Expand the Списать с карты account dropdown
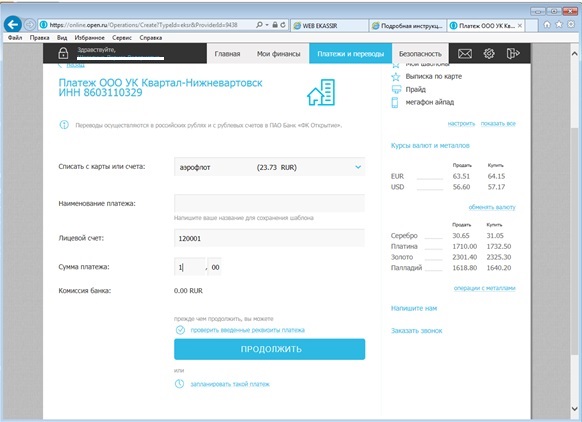Image resolution: width=582 pixels, height=422 pixels. click(x=358, y=167)
